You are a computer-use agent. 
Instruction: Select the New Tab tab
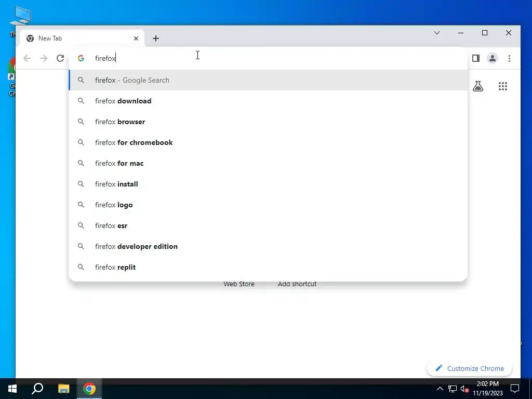82,38
